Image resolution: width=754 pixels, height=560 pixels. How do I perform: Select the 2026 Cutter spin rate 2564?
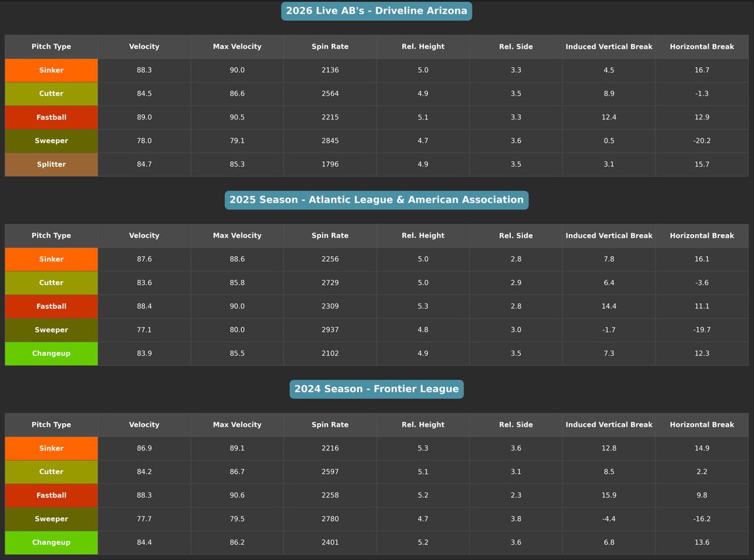pos(330,94)
